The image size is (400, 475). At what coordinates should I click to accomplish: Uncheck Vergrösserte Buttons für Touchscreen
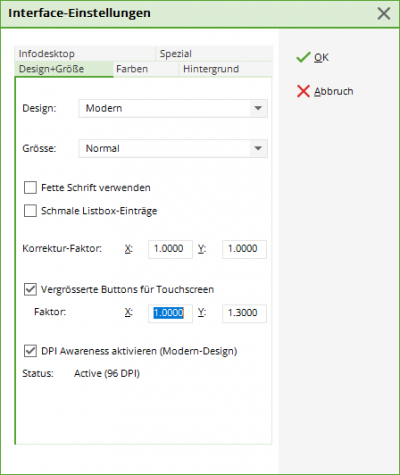point(30,289)
